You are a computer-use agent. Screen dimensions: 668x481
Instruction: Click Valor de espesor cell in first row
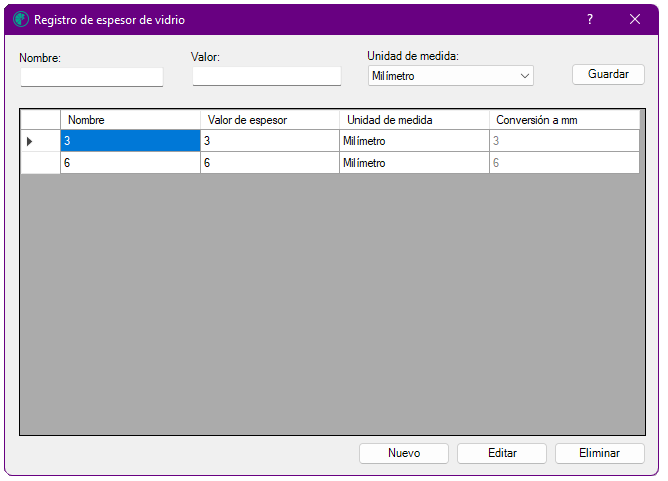[x=269, y=141]
